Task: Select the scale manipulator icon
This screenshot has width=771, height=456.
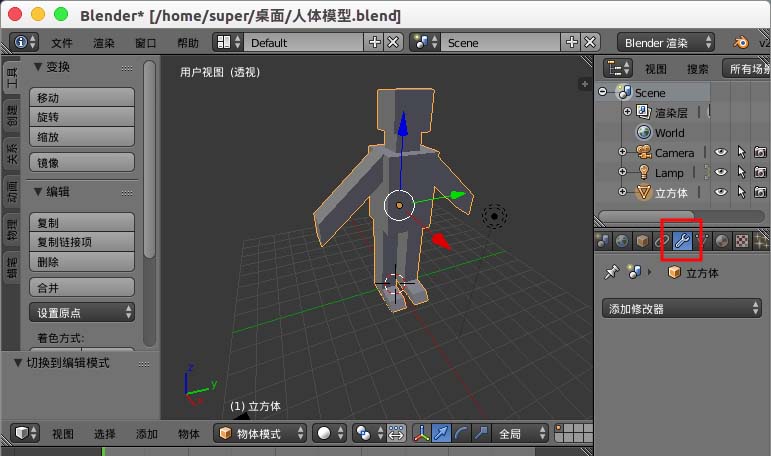Action: [480, 433]
